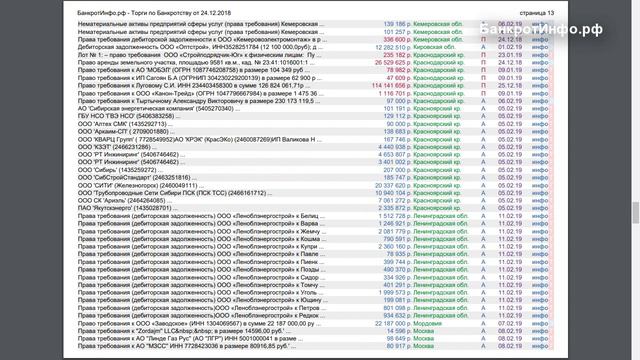This screenshot has height=360, width=640.
Task: Click the price '22 187 000 р.' in the Мордовия row
Action: (393, 323)
